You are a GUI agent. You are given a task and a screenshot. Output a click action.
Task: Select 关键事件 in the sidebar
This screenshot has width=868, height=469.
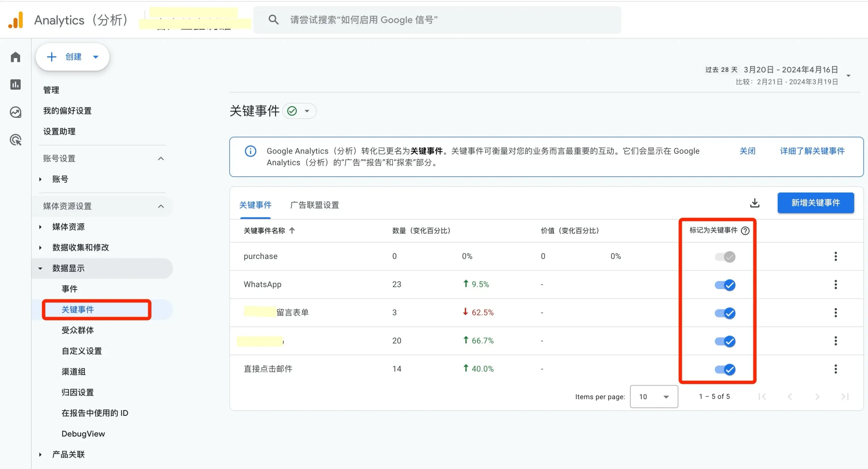click(x=78, y=310)
